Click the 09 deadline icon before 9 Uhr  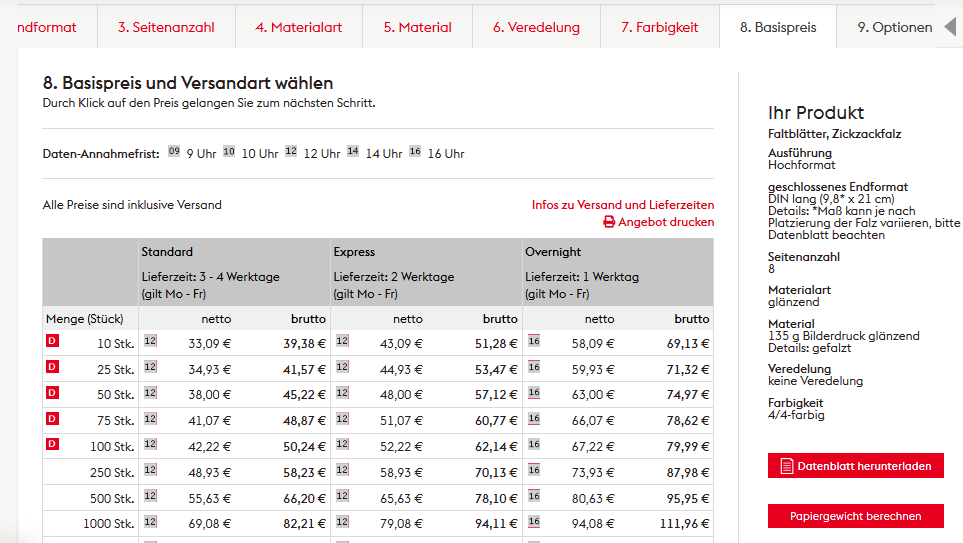[174, 152]
